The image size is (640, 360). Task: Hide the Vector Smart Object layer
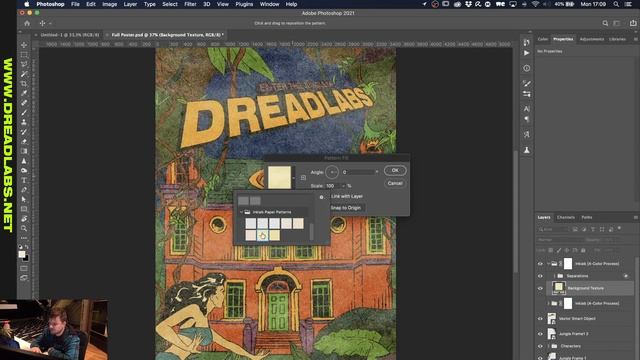(x=540, y=318)
